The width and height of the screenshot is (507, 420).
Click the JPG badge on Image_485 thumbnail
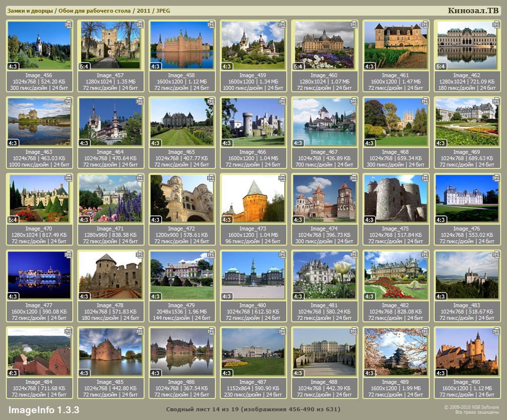pyautogui.click(x=139, y=331)
